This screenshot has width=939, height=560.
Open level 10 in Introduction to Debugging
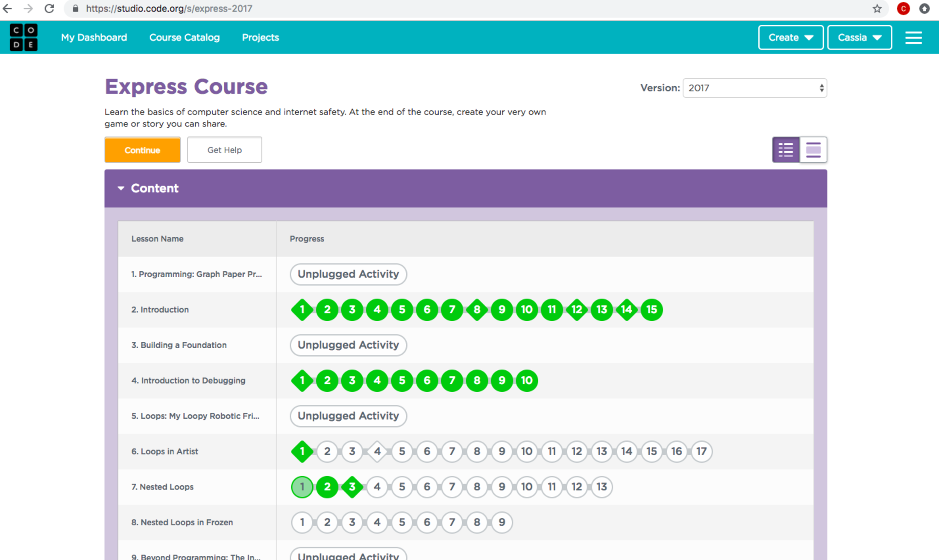click(x=526, y=380)
